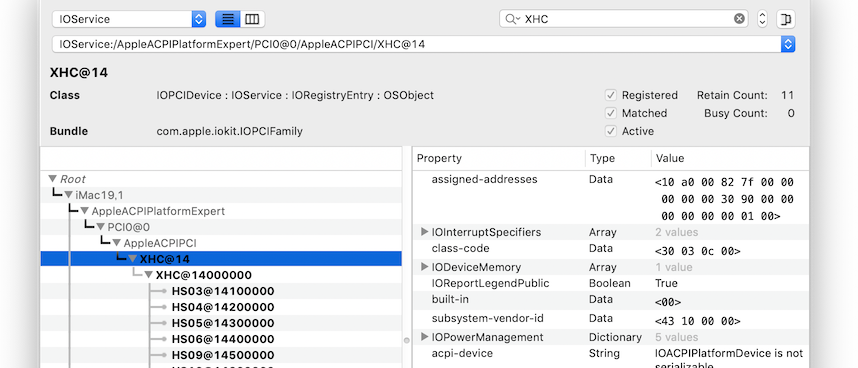
Task: Open the search options magnifier menu
Action: click(x=512, y=19)
